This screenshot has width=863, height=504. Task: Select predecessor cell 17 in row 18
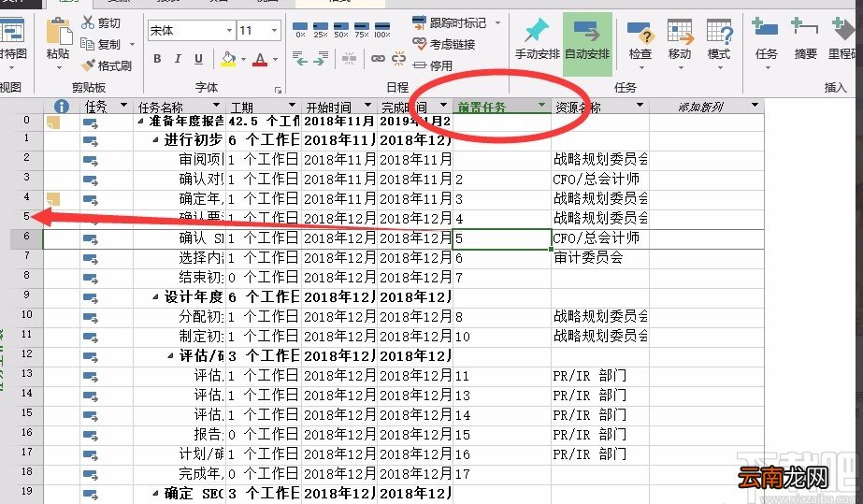point(501,474)
